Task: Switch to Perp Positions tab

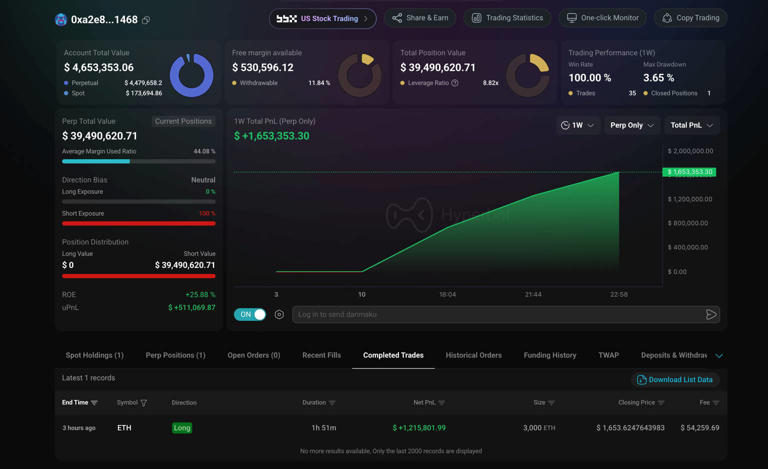Action: [175, 355]
